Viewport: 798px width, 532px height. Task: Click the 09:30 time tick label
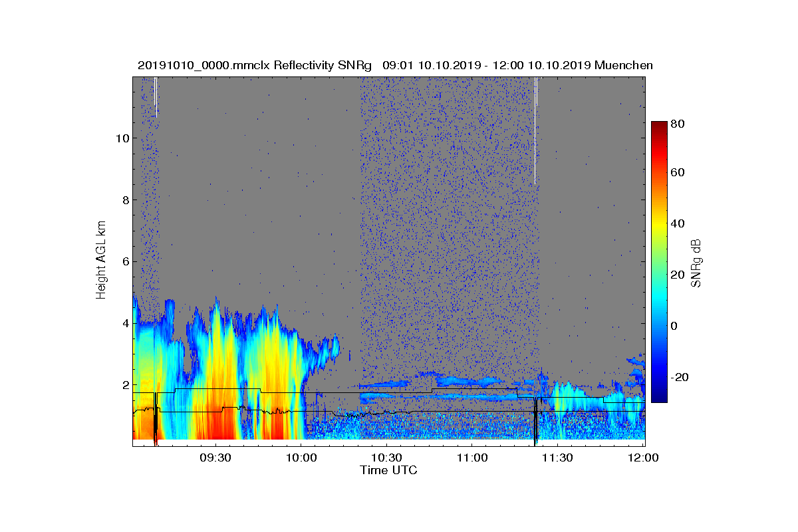click(x=215, y=458)
